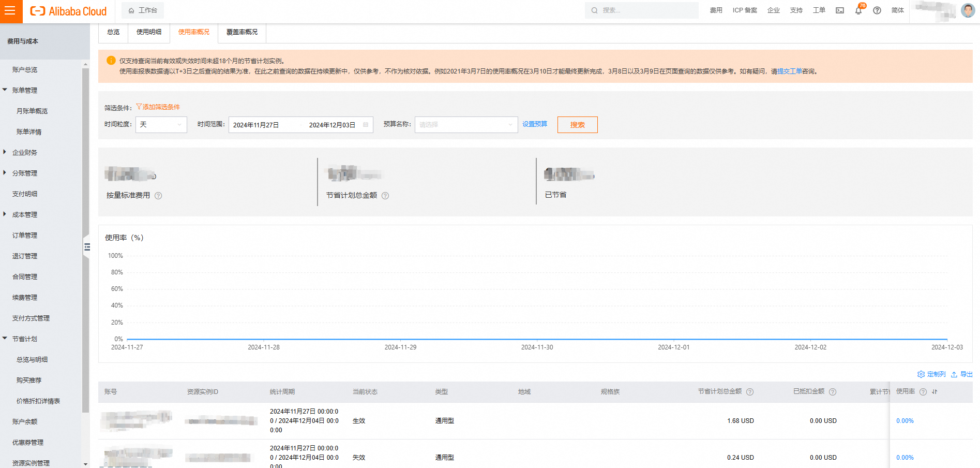This screenshot has height=468, width=980.
Task: Show help for 使用率 column
Action: [x=923, y=392]
